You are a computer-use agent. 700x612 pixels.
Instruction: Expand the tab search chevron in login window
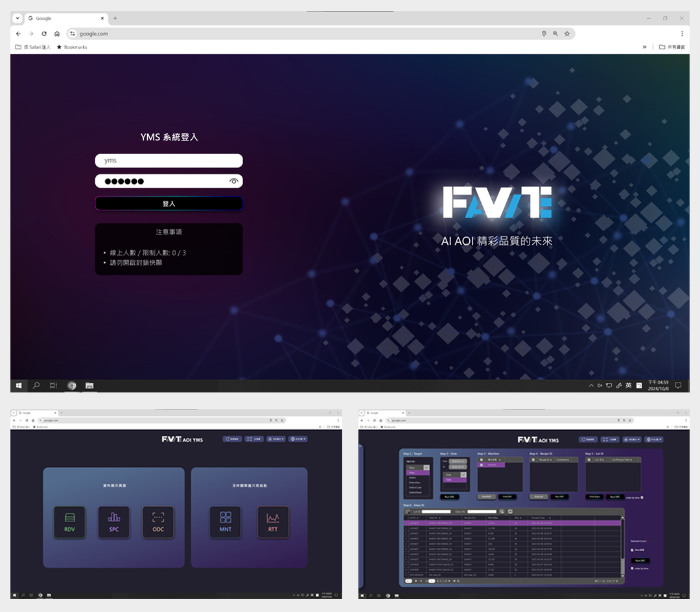pyautogui.click(x=17, y=18)
